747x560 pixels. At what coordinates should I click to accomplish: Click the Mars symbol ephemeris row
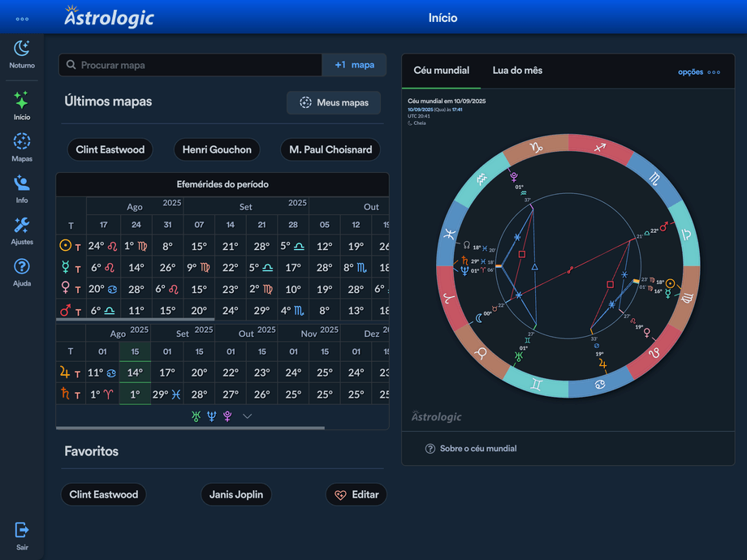(x=65, y=310)
